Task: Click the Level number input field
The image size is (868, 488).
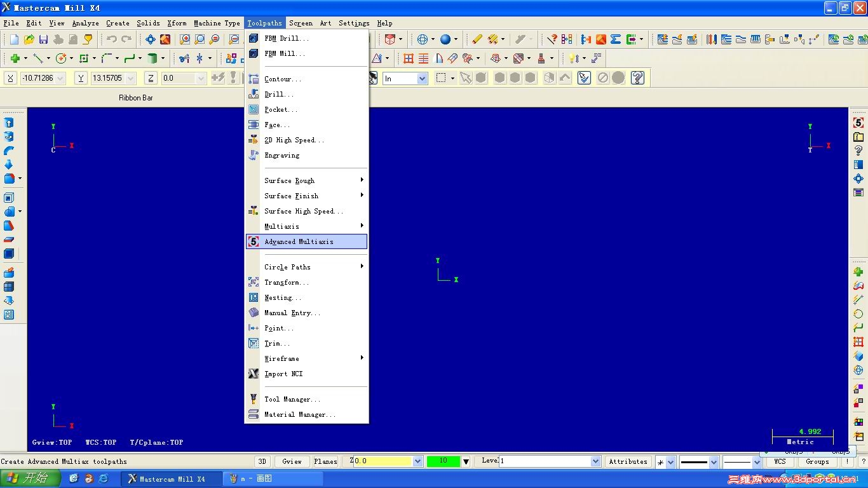Action: [545, 461]
